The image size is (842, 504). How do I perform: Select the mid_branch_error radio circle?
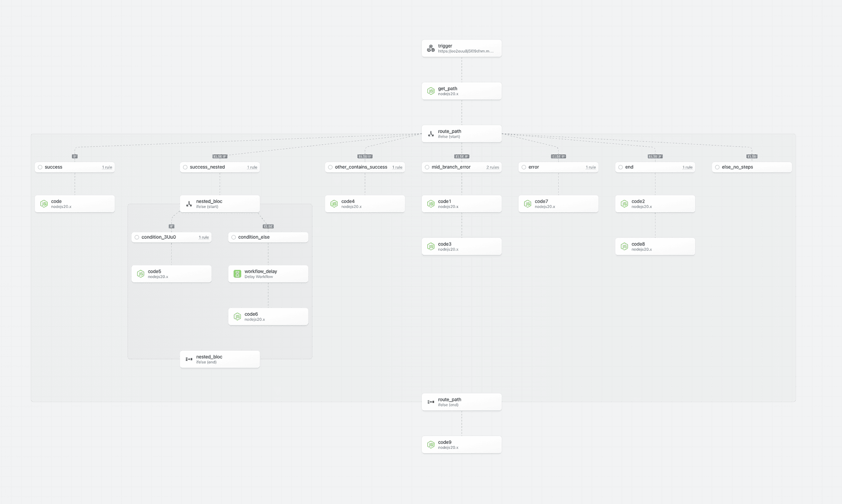coord(427,167)
